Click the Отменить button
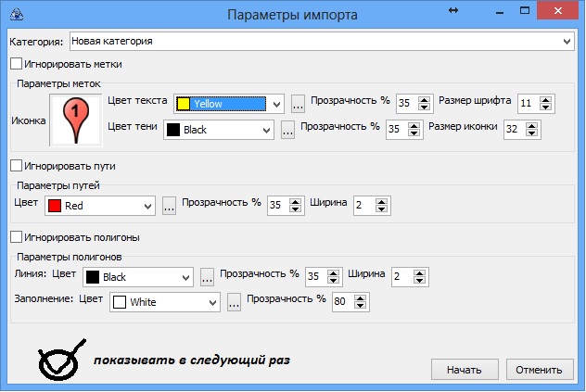This screenshot has width=586, height=392. coord(539,369)
